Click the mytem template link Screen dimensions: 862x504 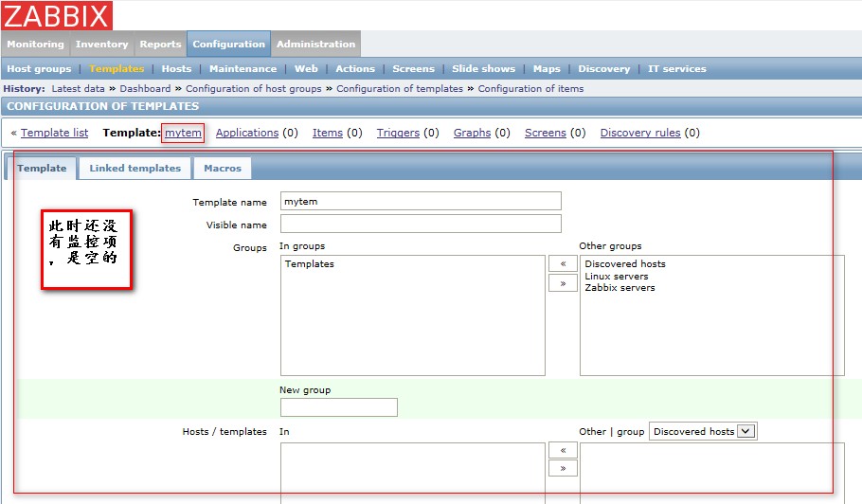coord(183,133)
